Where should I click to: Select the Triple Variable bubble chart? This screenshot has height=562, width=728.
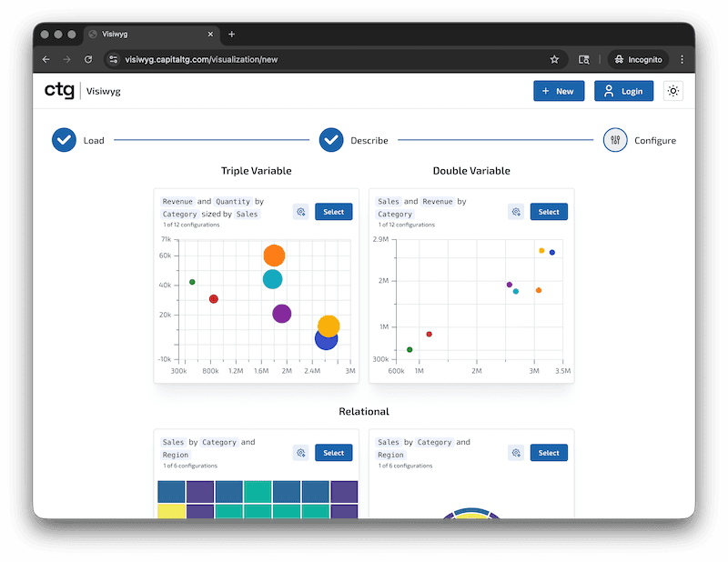click(x=333, y=212)
